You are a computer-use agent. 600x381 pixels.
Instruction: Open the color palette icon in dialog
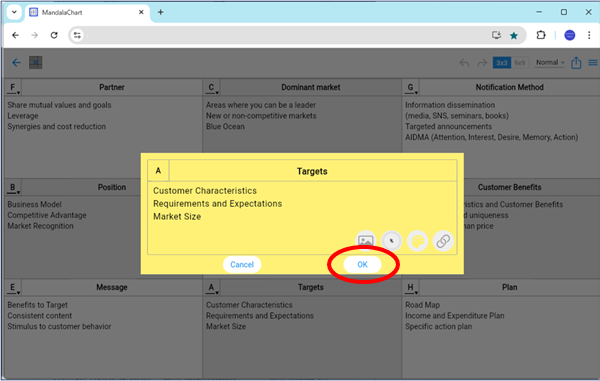pos(417,241)
